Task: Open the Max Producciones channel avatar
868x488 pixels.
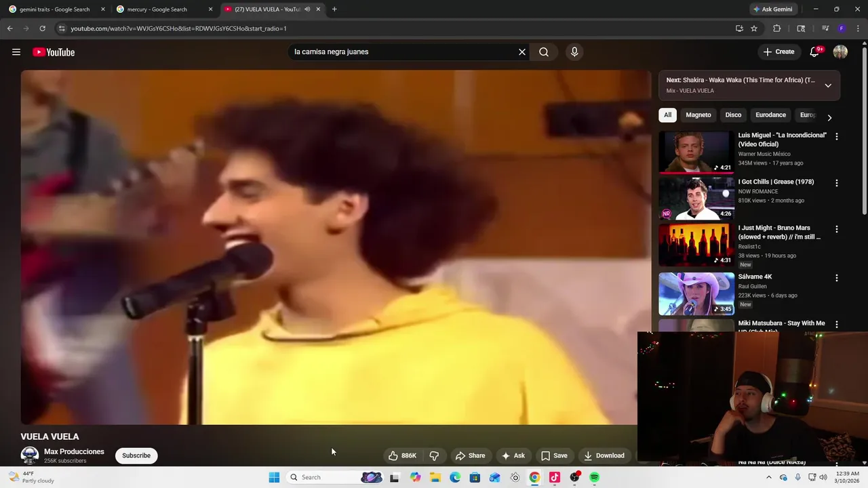Action: pyautogui.click(x=29, y=455)
